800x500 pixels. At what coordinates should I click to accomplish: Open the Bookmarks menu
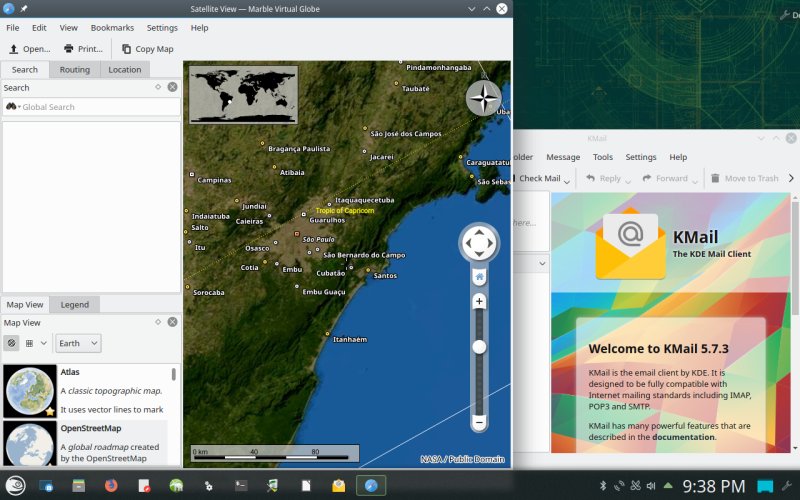(112, 28)
